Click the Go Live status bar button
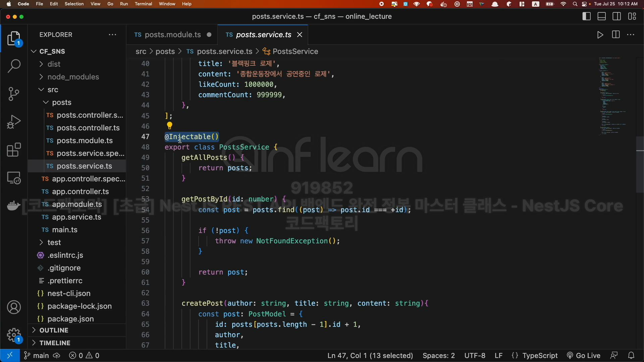644x362 pixels. pos(584,356)
